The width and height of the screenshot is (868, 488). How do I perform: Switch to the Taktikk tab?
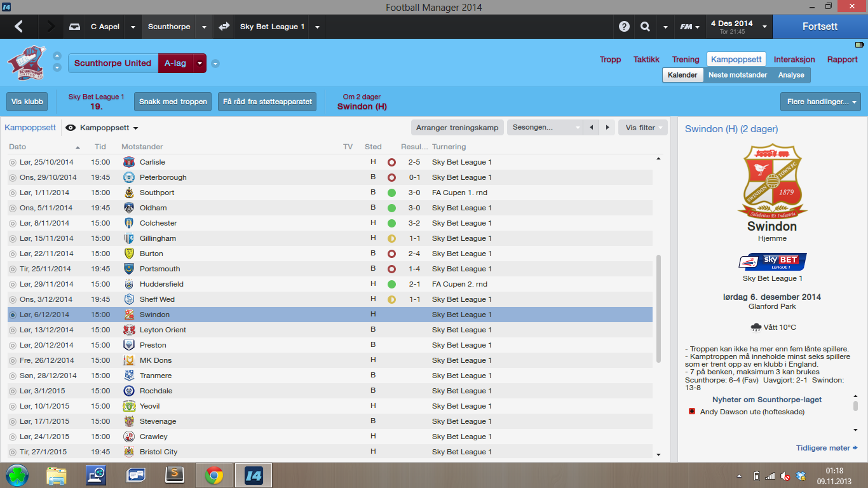(646, 59)
